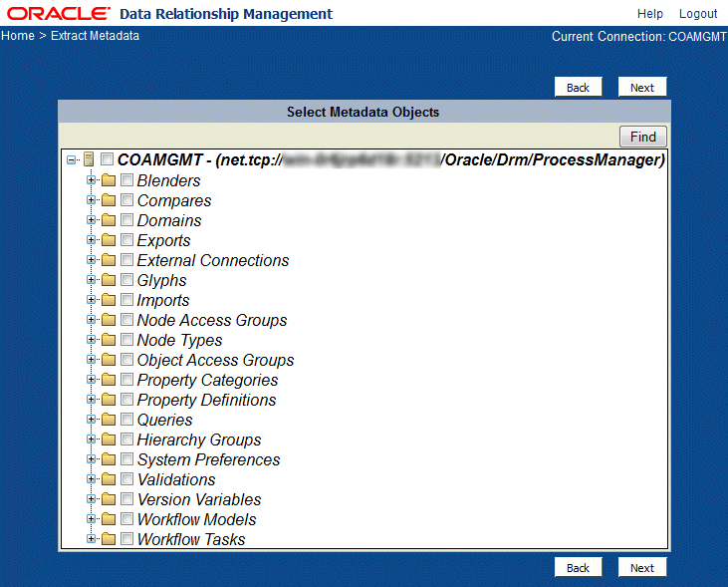Click the Glyphs folder icon

coord(109,280)
